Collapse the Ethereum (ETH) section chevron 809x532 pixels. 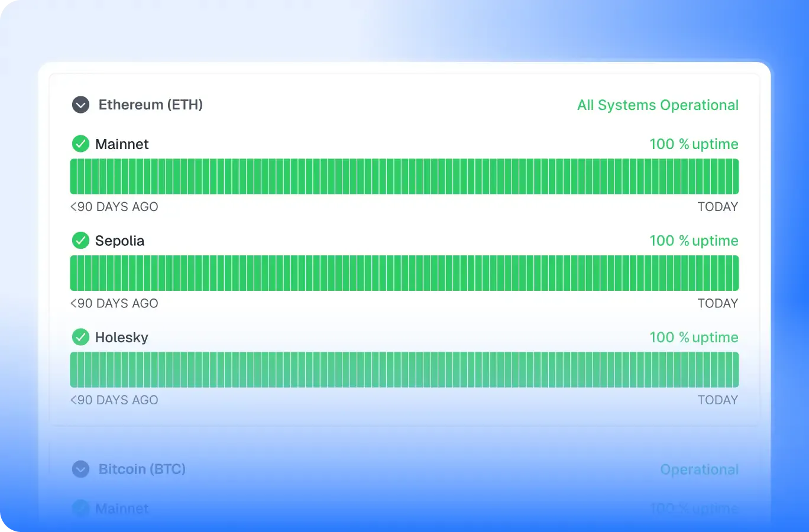point(80,105)
